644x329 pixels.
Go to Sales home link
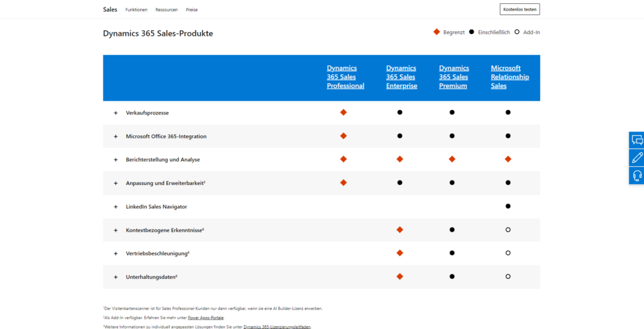tap(110, 9)
